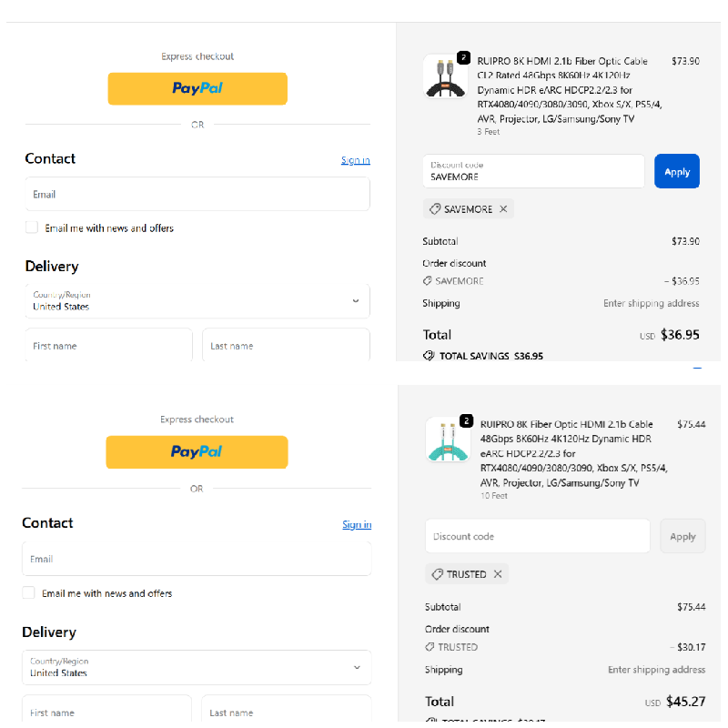
Task: Remove the SAVEMORE discount code tag
Action: (x=503, y=209)
